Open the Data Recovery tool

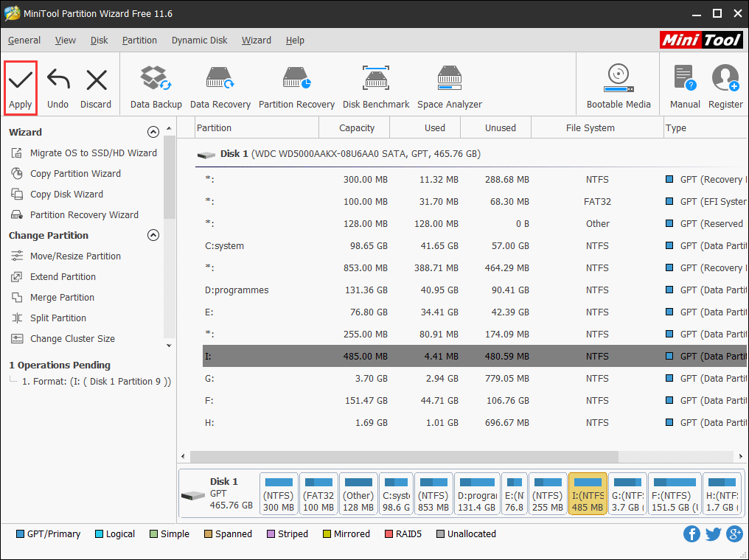coord(220,85)
